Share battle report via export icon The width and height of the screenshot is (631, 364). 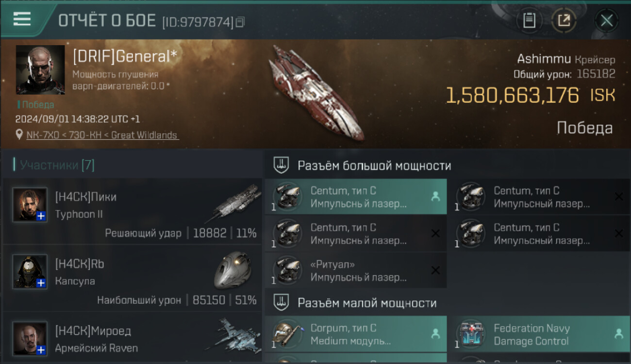564,20
